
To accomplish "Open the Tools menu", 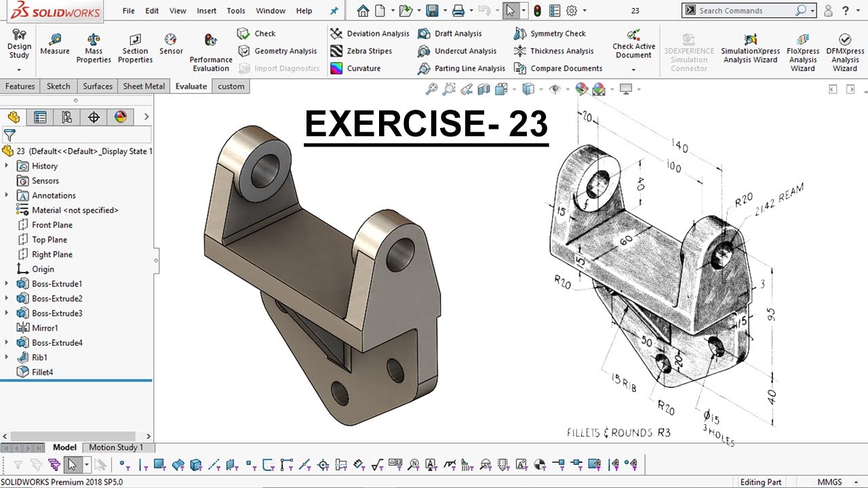I will (236, 11).
